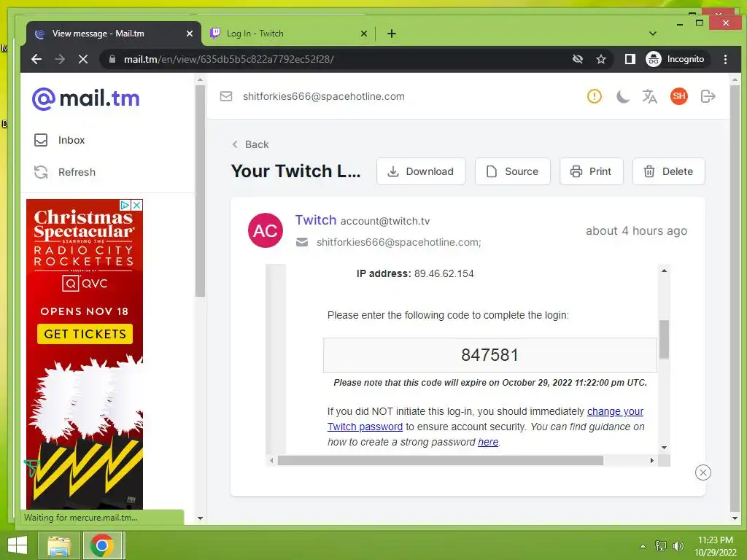Log out using the exit icon
This screenshot has height=560, width=747.
[x=708, y=96]
